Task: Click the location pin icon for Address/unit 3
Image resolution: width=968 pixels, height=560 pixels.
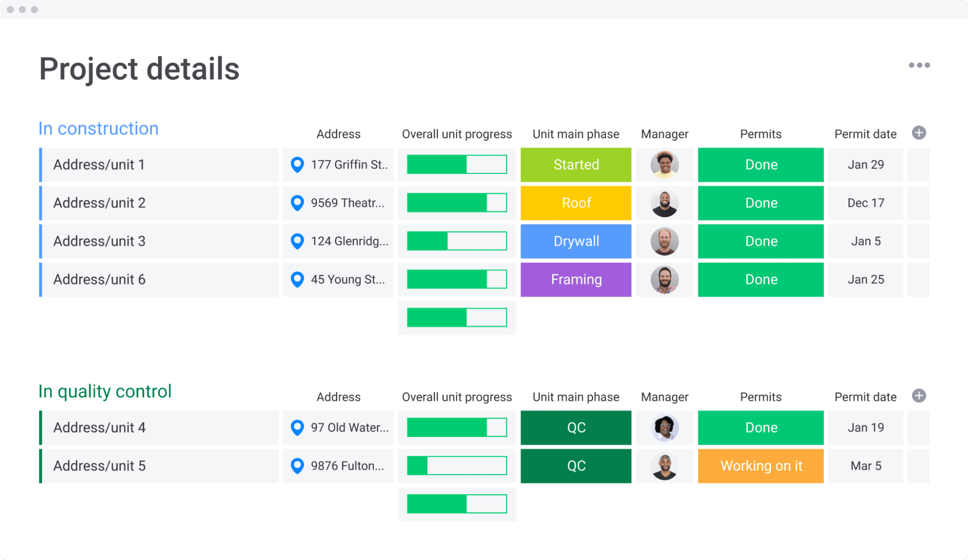Action: click(x=295, y=242)
